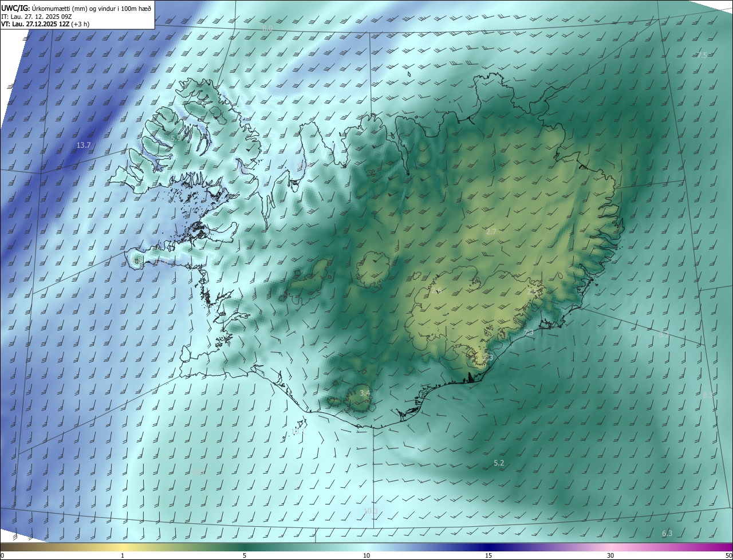Click the 'UWC/IG: Úrkomumætti (mm)' title line
The width and height of the screenshot is (733, 560).
tap(76, 9)
